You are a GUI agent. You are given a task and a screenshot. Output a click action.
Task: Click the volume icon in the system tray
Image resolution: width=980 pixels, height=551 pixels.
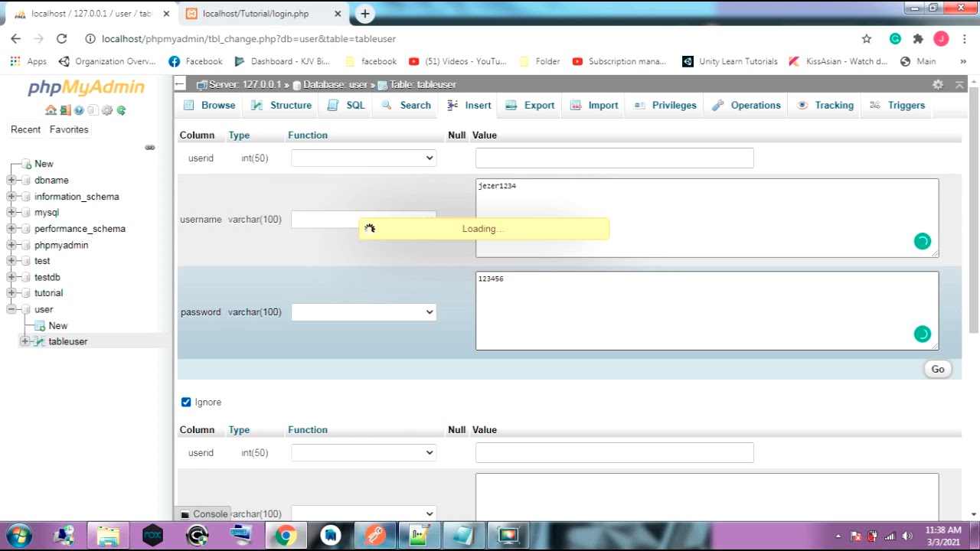(907, 536)
